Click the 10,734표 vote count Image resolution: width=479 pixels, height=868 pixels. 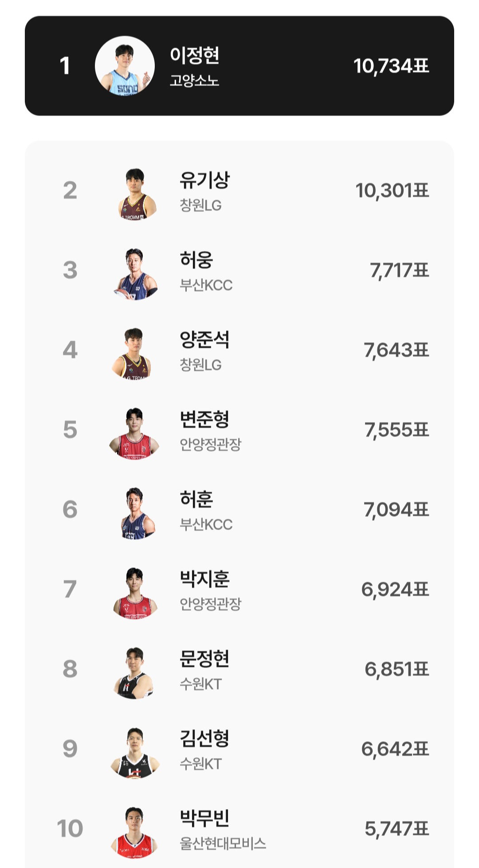[x=391, y=66]
